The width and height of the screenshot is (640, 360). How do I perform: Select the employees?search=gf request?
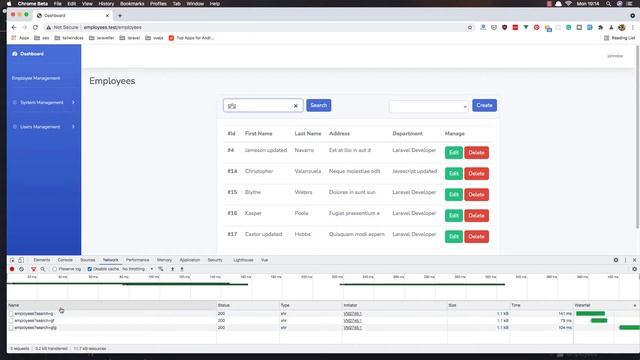[x=34, y=321]
